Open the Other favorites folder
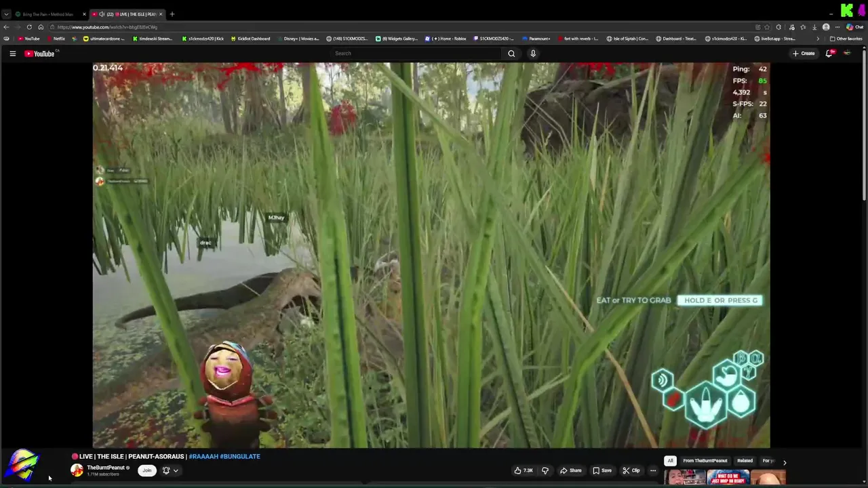Image resolution: width=868 pixels, height=488 pixels. coord(846,39)
